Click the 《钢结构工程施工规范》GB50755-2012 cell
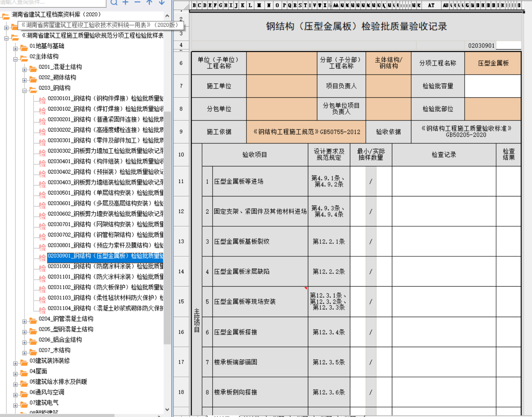 pyautogui.click(x=306, y=132)
